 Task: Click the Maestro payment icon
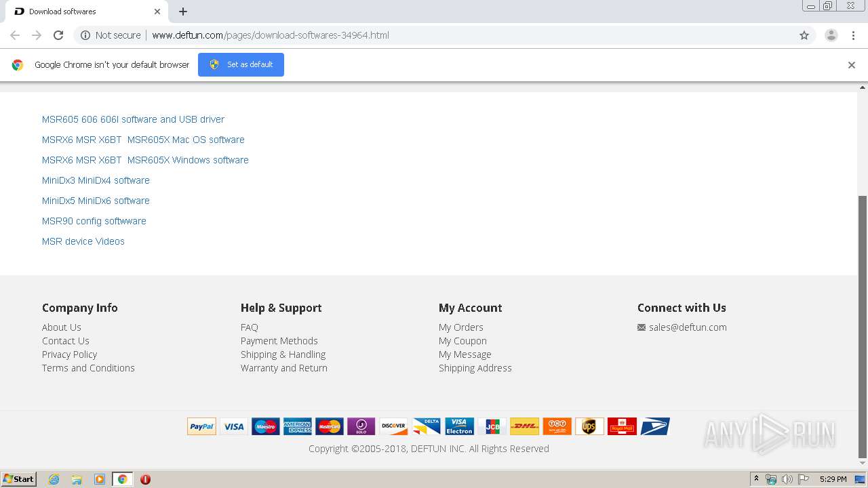(x=266, y=426)
